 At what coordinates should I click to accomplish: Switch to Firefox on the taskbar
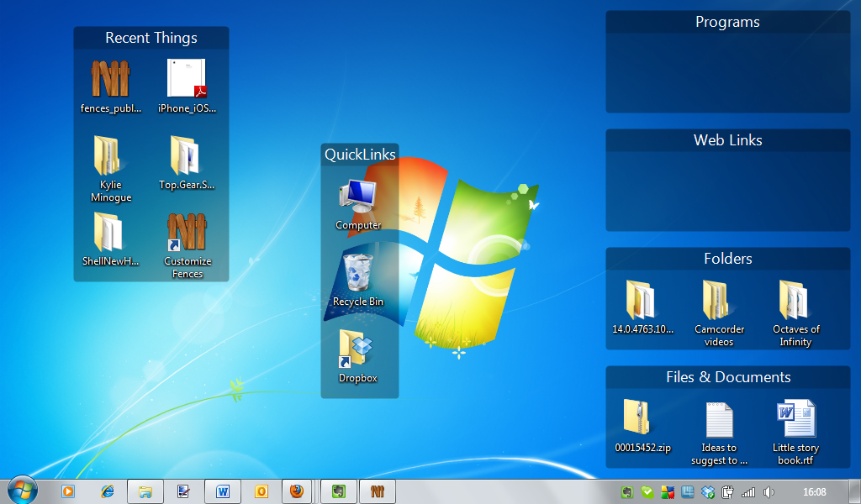pyautogui.click(x=297, y=491)
